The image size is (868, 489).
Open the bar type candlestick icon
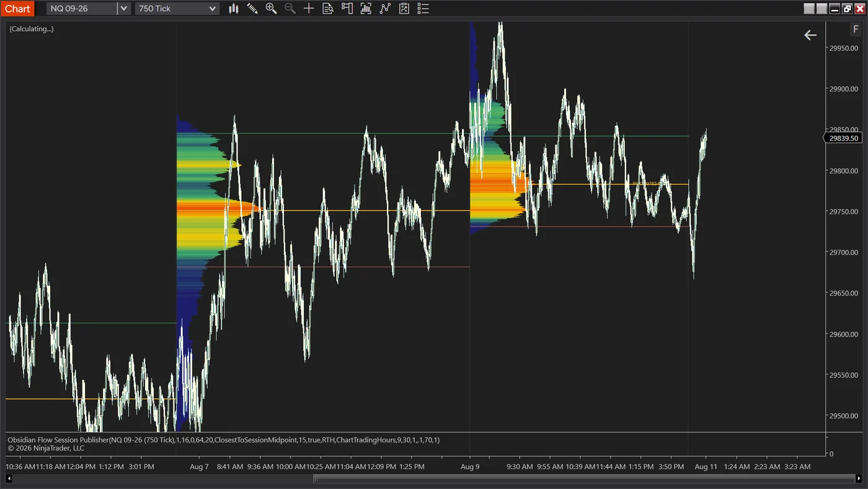coord(233,9)
